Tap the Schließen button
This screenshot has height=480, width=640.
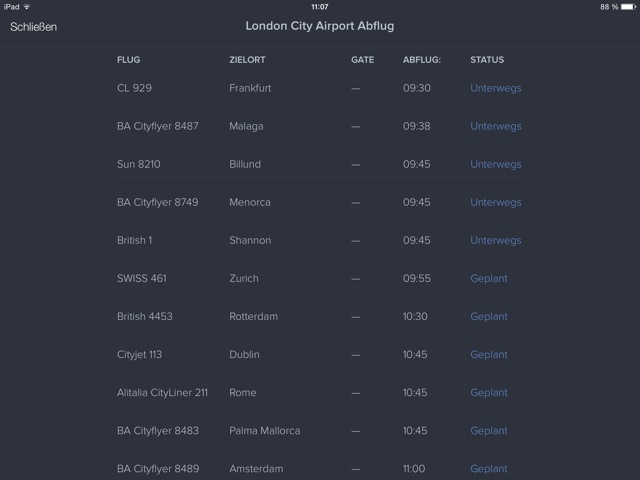(33, 27)
